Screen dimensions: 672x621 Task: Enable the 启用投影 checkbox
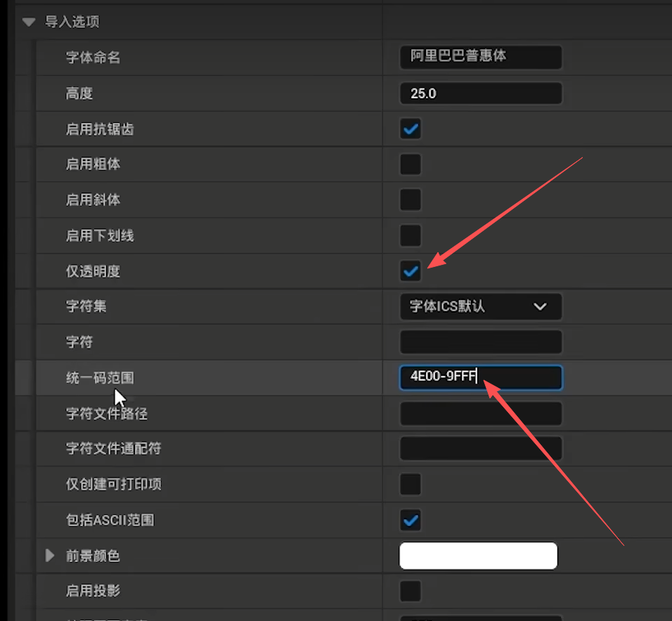[x=411, y=591]
